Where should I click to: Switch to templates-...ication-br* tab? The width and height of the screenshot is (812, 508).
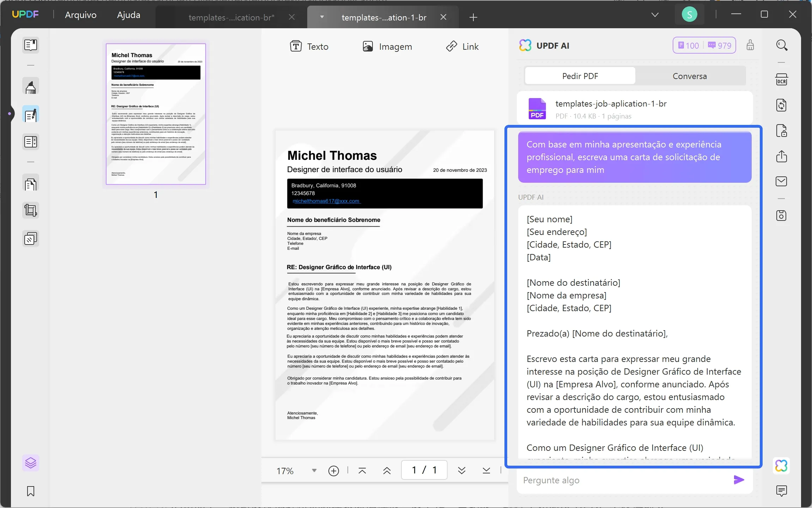[231, 17]
